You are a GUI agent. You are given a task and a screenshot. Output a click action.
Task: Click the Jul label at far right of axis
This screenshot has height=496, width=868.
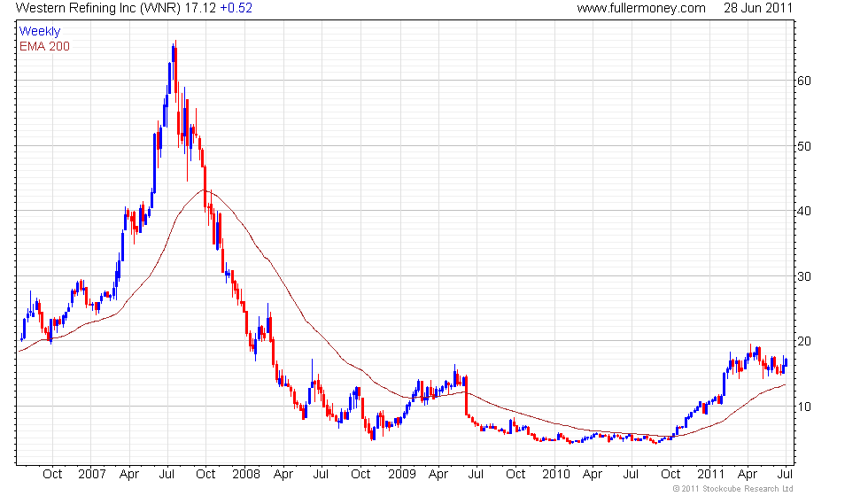click(785, 474)
